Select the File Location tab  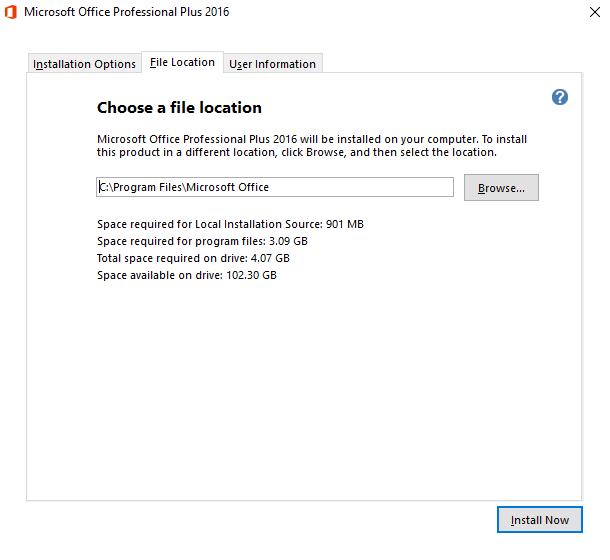pos(182,62)
